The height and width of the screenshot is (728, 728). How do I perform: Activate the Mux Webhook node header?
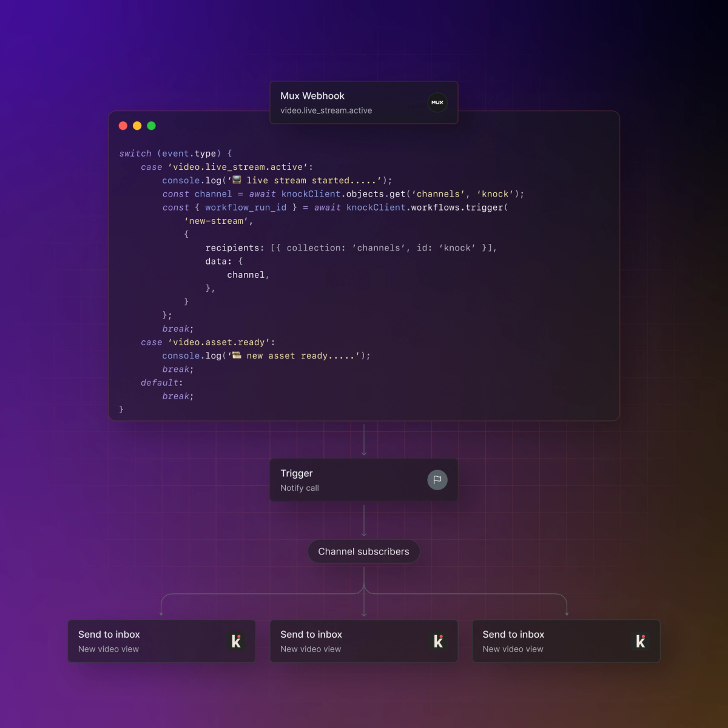point(312,96)
